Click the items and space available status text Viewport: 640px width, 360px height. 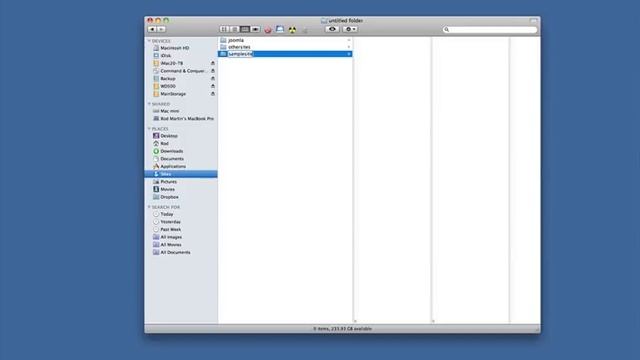click(x=342, y=329)
